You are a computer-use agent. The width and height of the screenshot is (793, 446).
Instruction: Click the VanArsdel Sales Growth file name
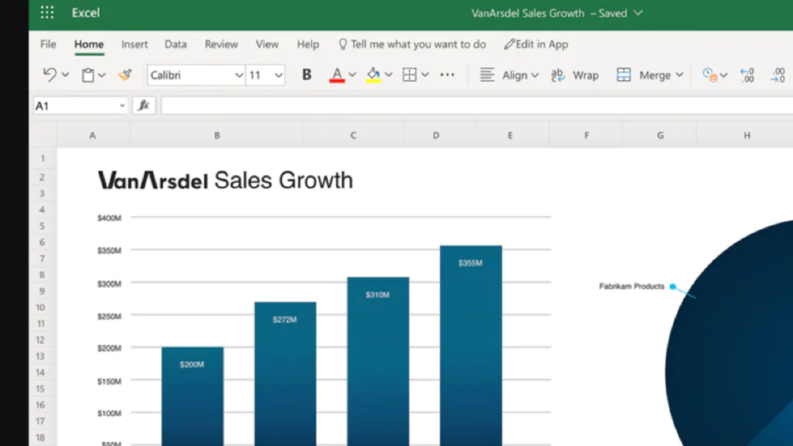pos(527,13)
